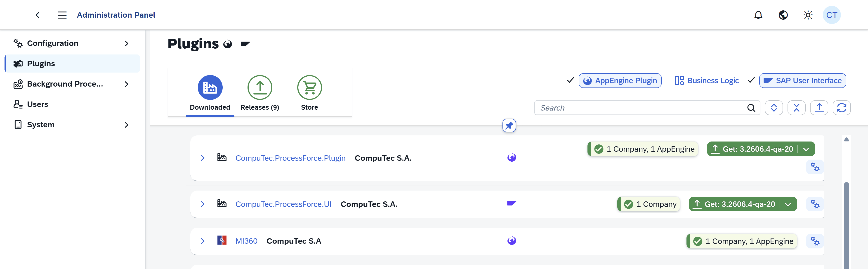The height and width of the screenshot is (269, 868).
Task: Open the CompuTec.ProcessForce.UI link
Action: click(283, 204)
